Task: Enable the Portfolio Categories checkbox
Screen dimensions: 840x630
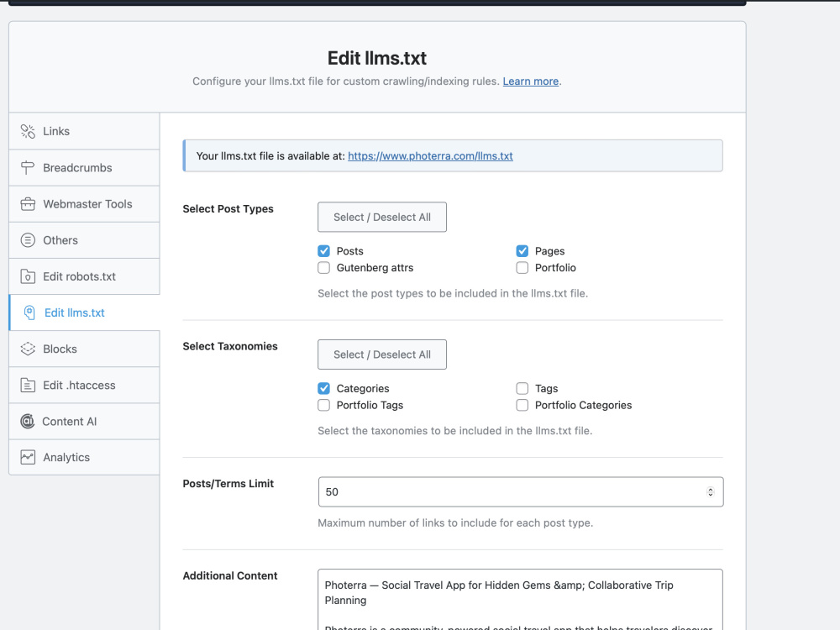Action: click(522, 405)
